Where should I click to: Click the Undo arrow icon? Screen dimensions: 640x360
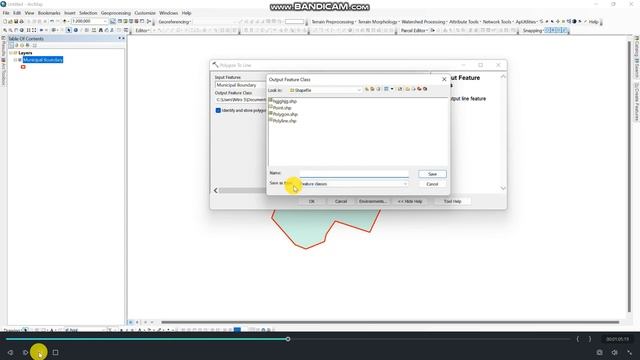52,22
